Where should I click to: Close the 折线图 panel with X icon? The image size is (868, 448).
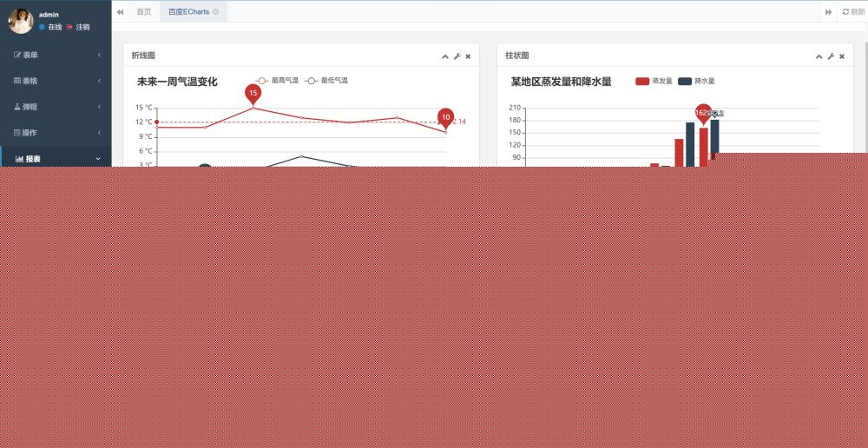coord(468,56)
